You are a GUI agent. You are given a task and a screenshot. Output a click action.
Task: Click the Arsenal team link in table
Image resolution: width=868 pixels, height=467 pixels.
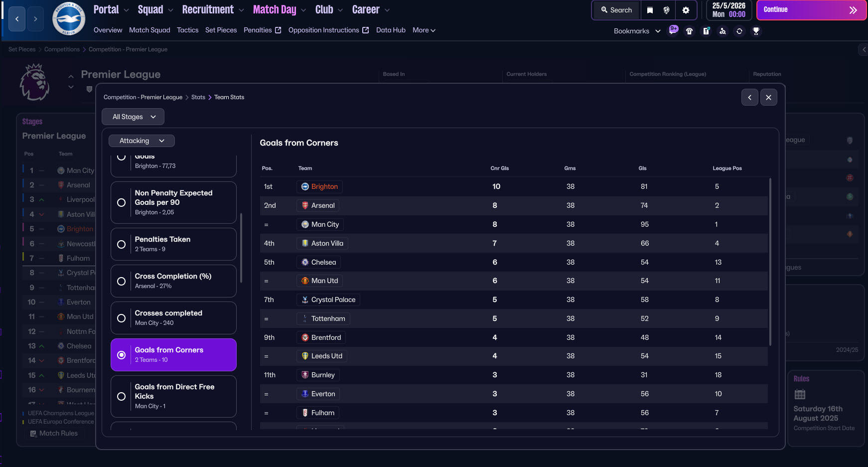tap(322, 205)
